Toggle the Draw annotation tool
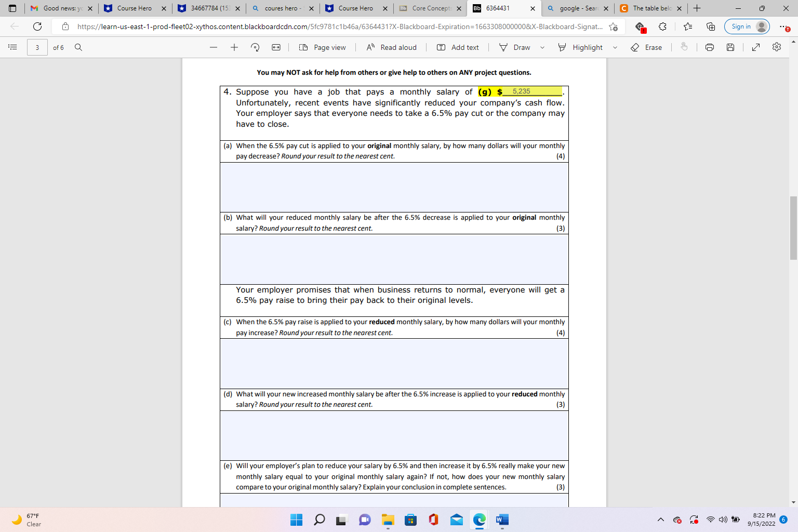Image resolution: width=798 pixels, height=532 pixels. point(520,47)
